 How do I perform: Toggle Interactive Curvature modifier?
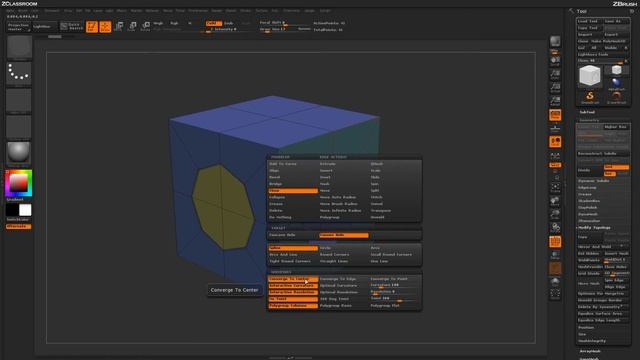coord(293,285)
